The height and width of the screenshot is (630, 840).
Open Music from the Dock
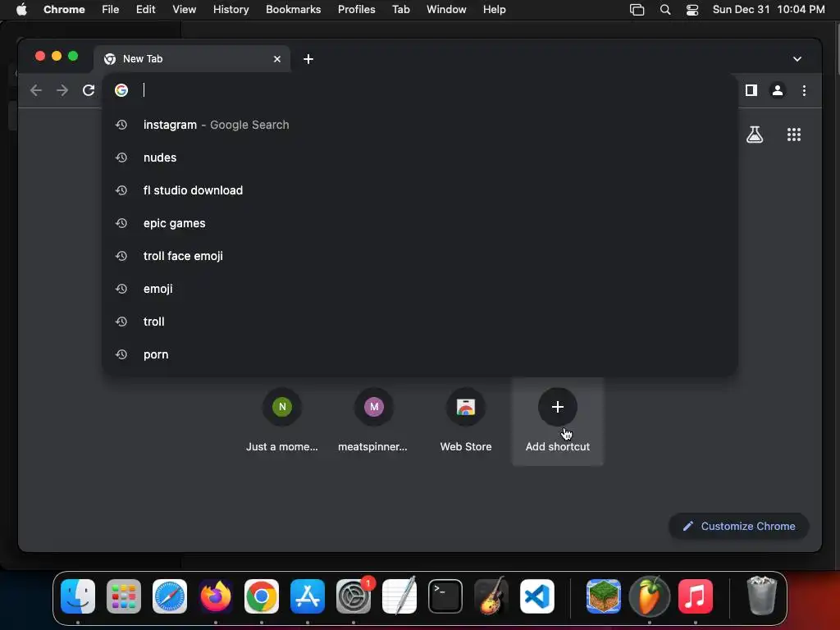pos(696,596)
